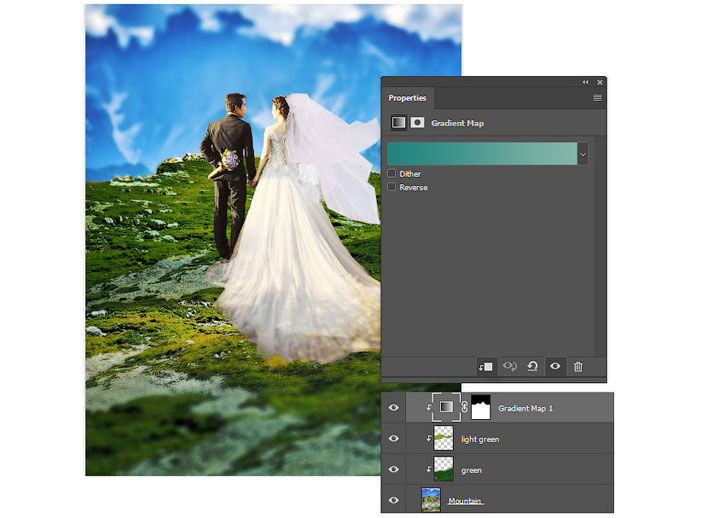The image size is (725, 518).
Task: Click the light green layer thumbnail
Action: [443, 438]
